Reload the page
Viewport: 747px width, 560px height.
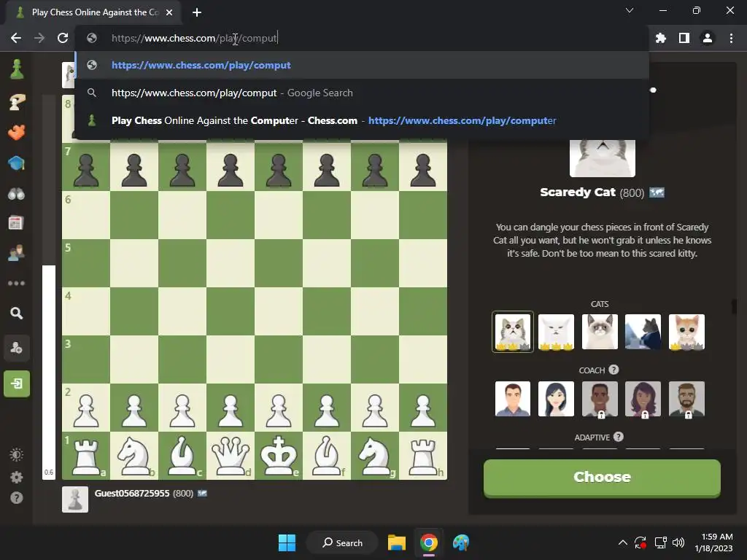[x=63, y=38]
